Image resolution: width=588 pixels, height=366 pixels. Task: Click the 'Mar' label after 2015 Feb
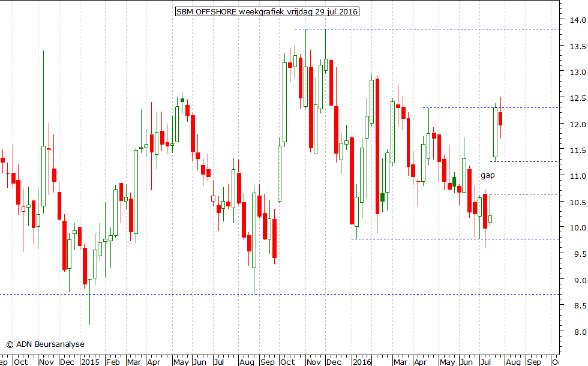(x=134, y=362)
